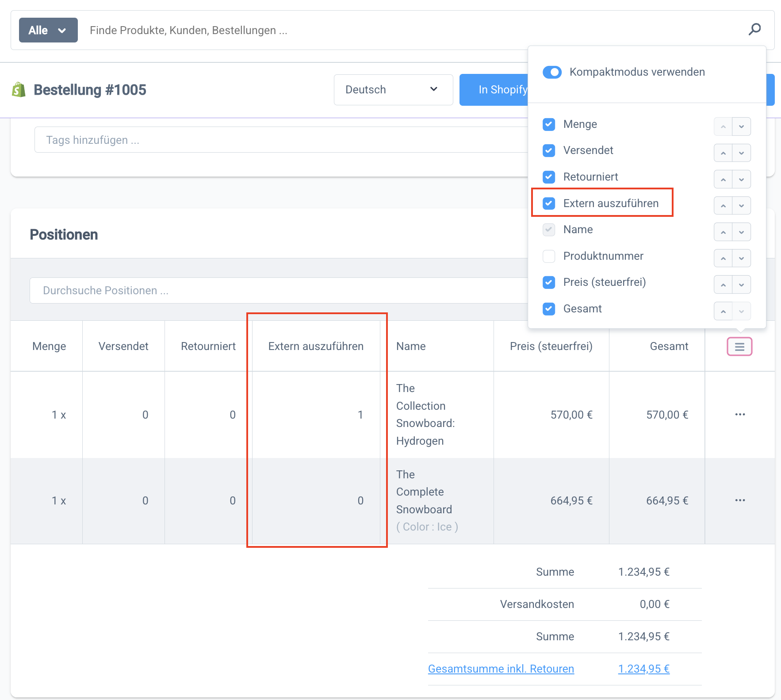Move Produktnummer column down with arrow
This screenshot has width=781, height=700.
[x=742, y=258]
